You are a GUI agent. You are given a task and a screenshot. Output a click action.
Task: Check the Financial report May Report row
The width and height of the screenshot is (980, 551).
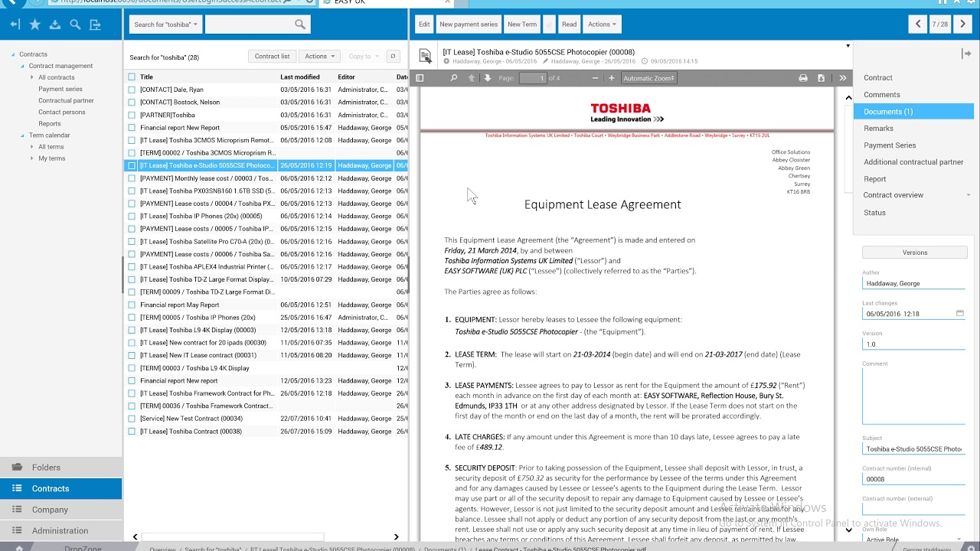(132, 305)
